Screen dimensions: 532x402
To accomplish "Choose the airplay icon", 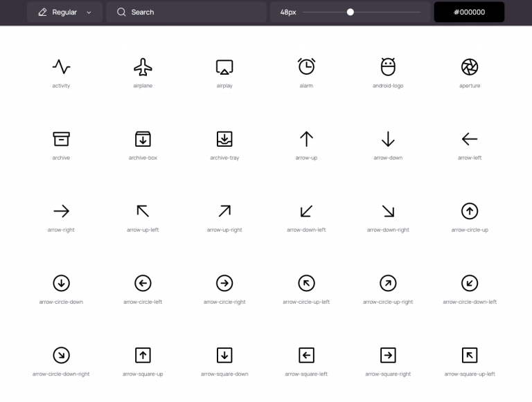I will (224, 67).
